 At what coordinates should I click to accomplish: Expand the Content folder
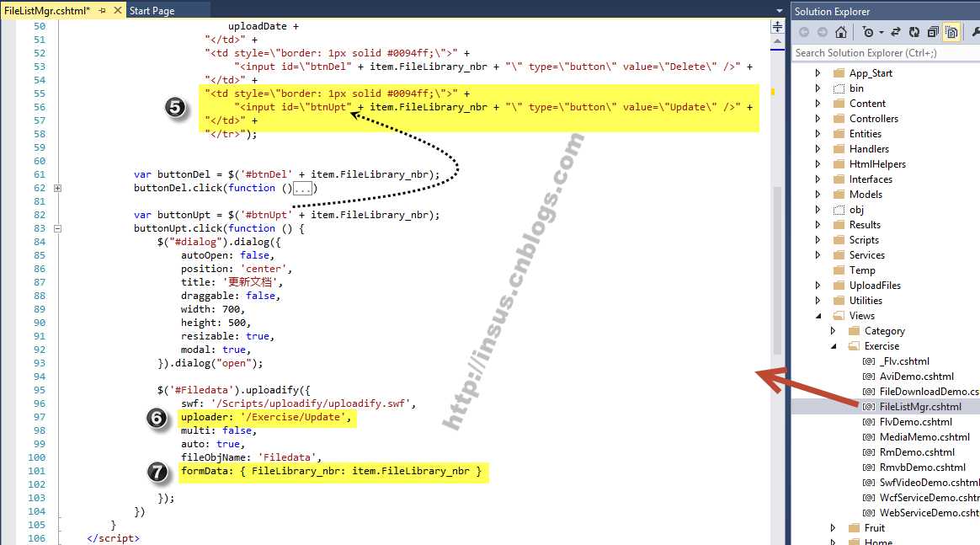818,103
